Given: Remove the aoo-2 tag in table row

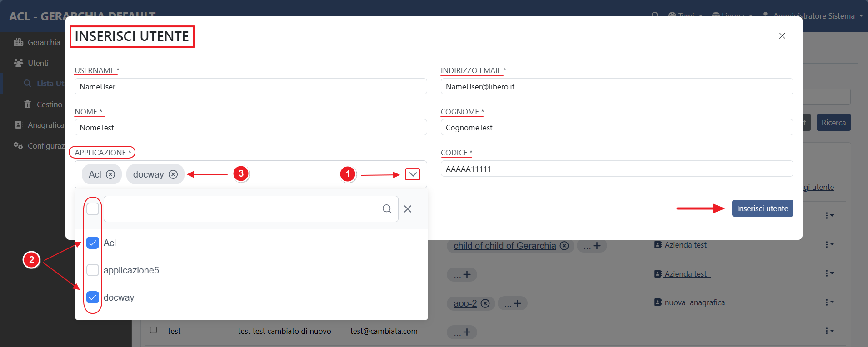Looking at the screenshot, I should click(485, 303).
